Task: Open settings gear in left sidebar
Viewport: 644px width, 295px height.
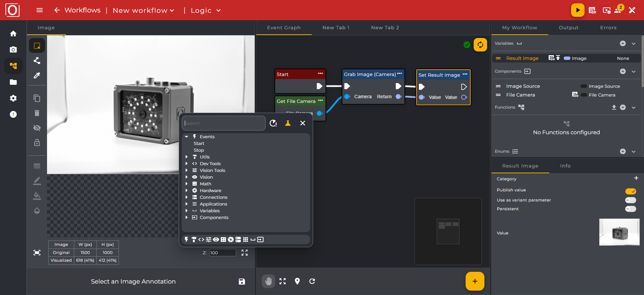Action: pos(13,98)
